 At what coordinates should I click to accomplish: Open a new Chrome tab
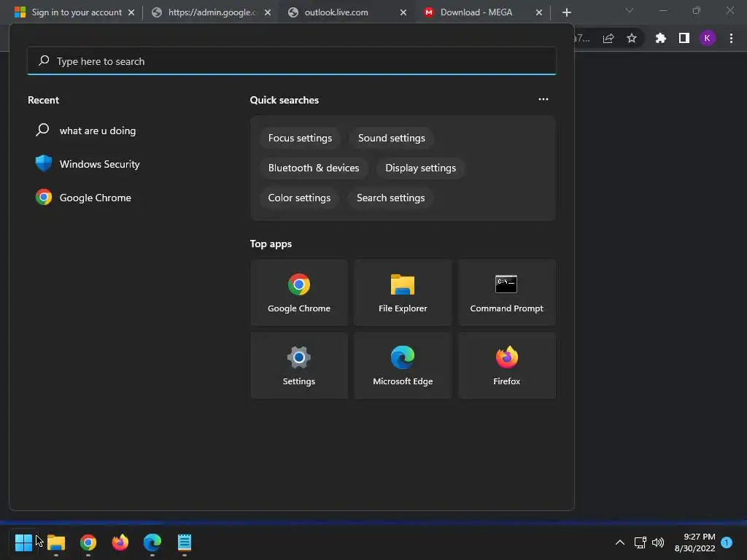coord(566,12)
